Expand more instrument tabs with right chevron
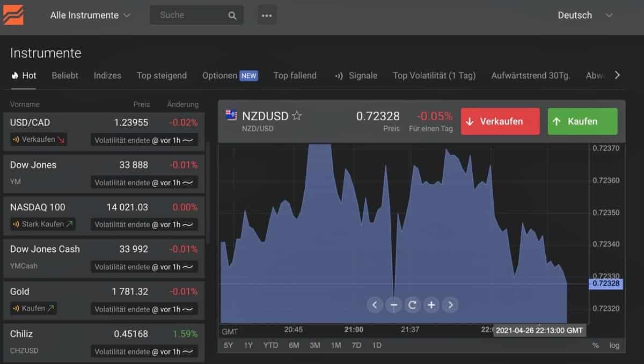The width and height of the screenshot is (644, 364). (x=617, y=75)
